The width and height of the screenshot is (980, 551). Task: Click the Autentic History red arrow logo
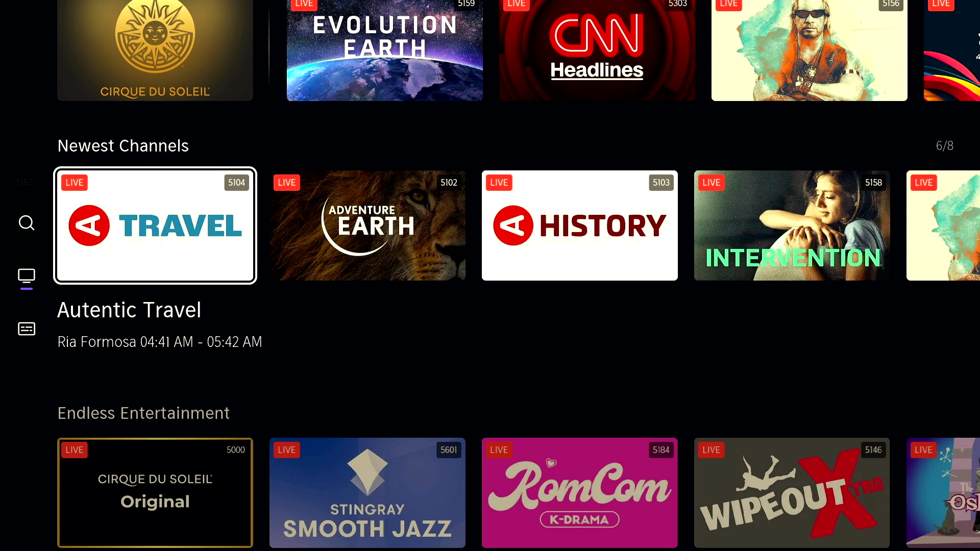[513, 226]
